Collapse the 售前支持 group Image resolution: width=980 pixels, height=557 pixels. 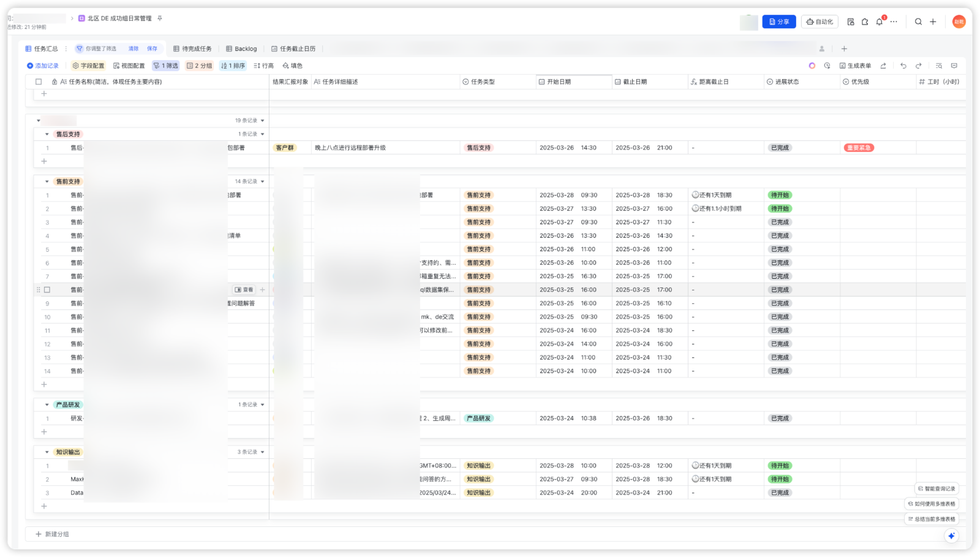pyautogui.click(x=47, y=181)
